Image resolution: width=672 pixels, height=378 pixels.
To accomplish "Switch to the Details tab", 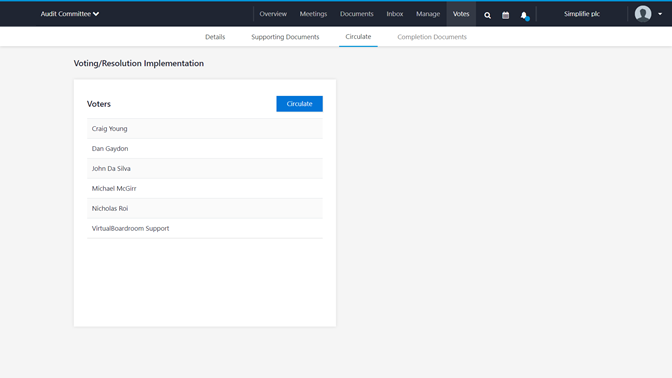I will click(215, 37).
